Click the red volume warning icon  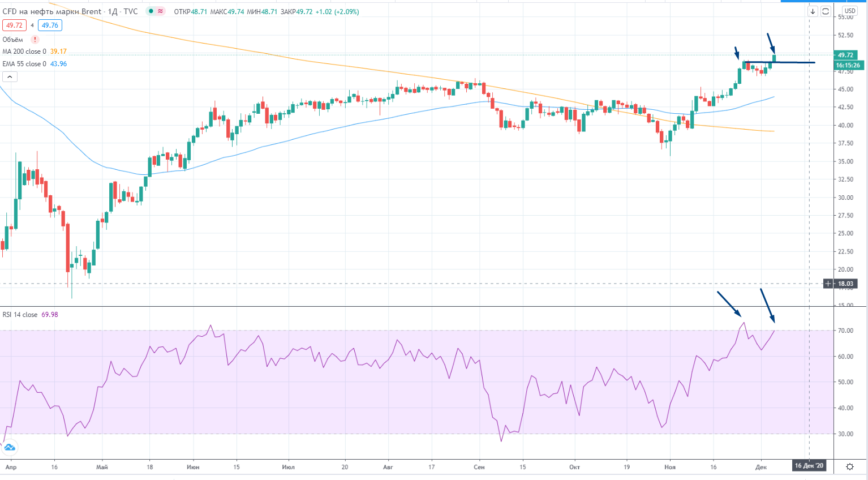click(x=35, y=40)
